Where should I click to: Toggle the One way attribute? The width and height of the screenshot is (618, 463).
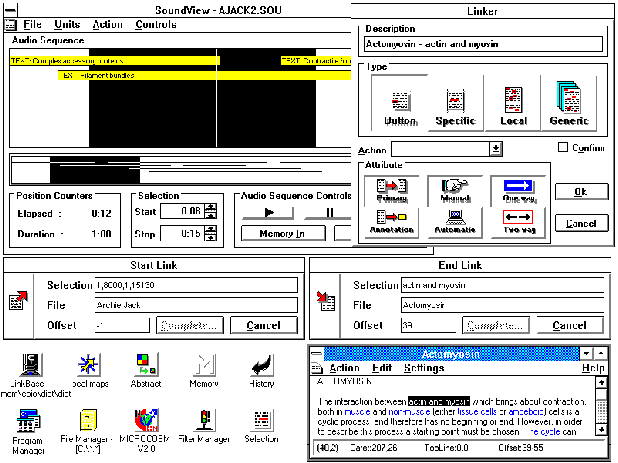[x=518, y=190]
